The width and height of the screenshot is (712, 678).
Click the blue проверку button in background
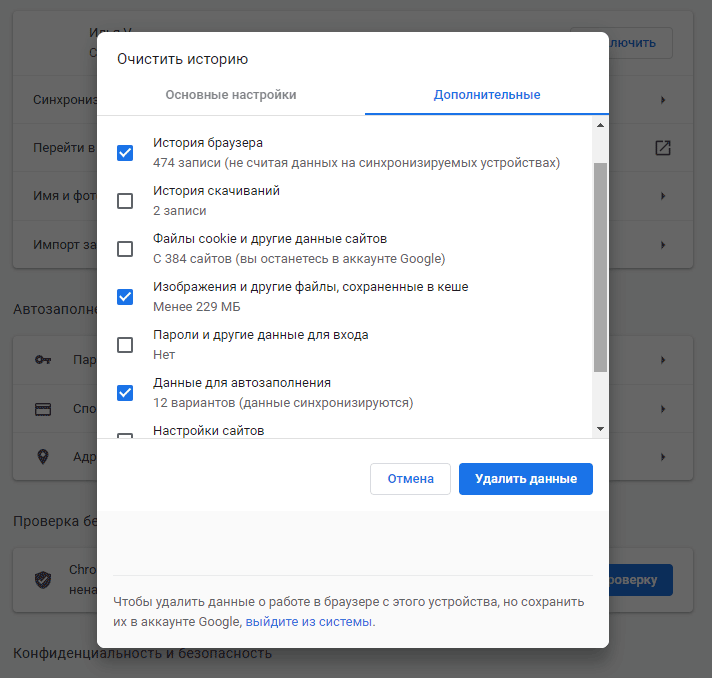coord(641,580)
